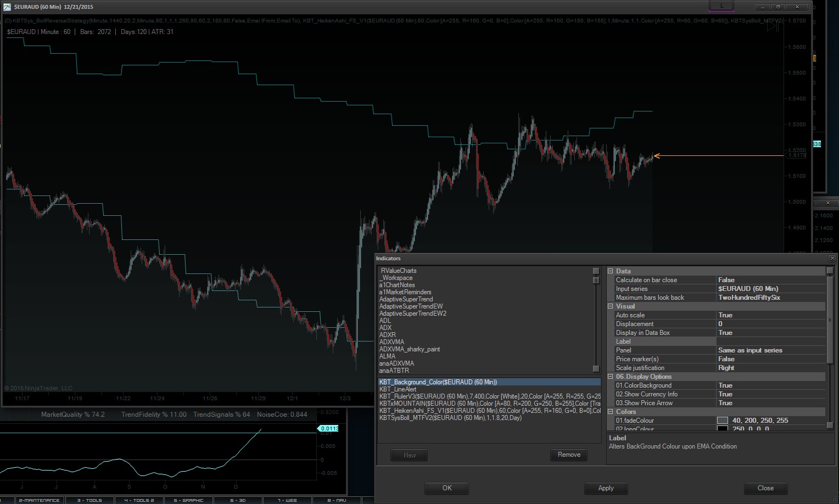Close the Indicators dialog with X icon
Image resolution: width=839 pixels, height=504 pixels.
(x=832, y=258)
